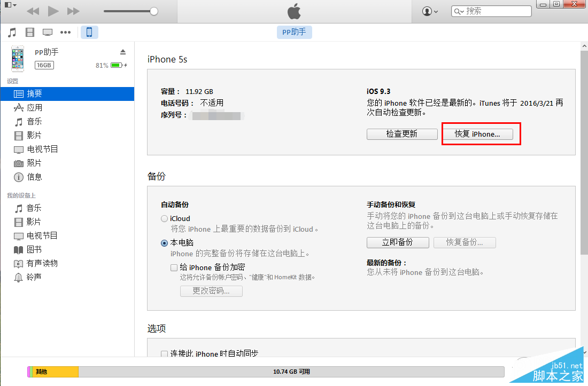The image size is (588, 386).
Task: Toggle 连接此 iPhone 时自动同步 checkbox
Action: [x=164, y=353]
